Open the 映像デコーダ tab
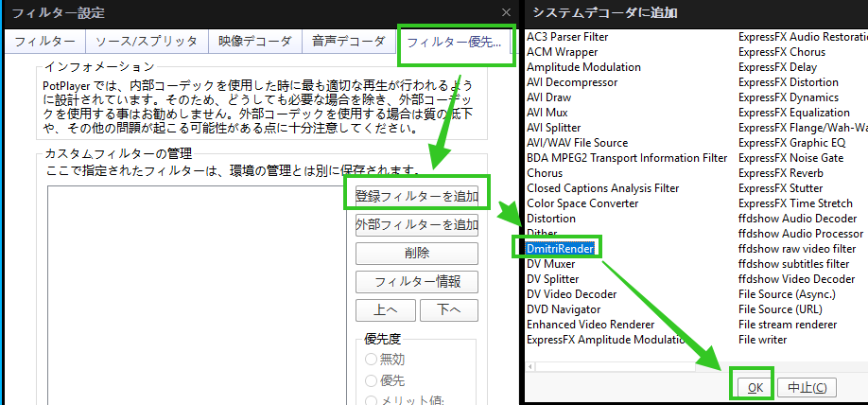 [254, 42]
